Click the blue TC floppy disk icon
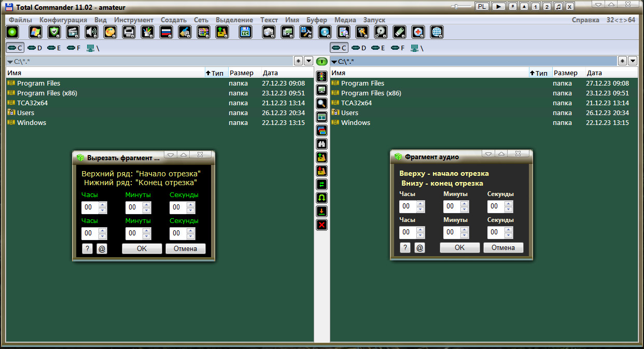 click(245, 32)
